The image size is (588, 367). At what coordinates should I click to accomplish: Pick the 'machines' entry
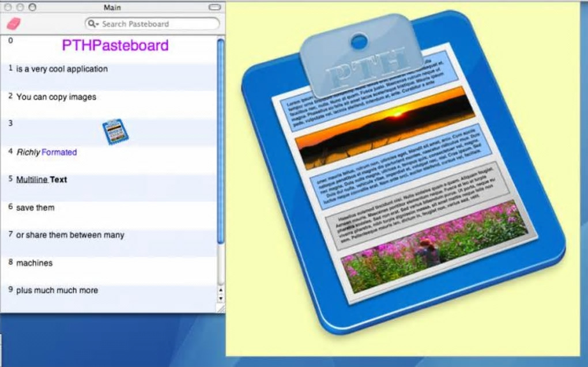(x=108, y=271)
